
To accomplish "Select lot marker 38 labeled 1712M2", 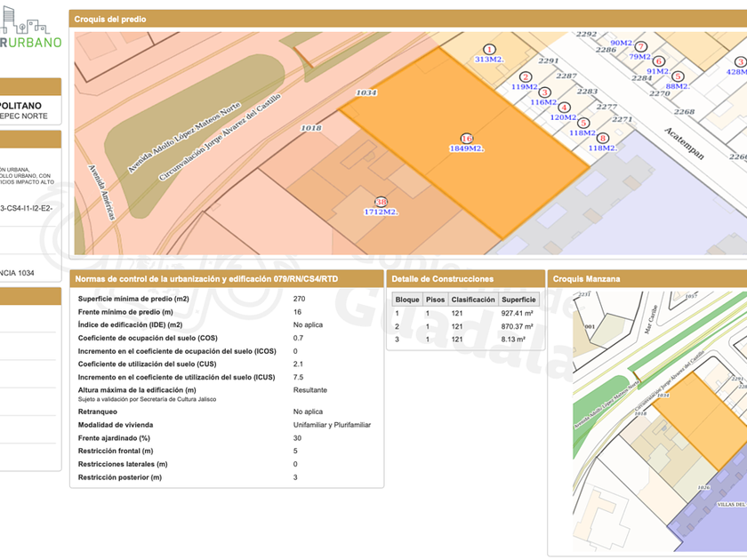I will (381, 202).
